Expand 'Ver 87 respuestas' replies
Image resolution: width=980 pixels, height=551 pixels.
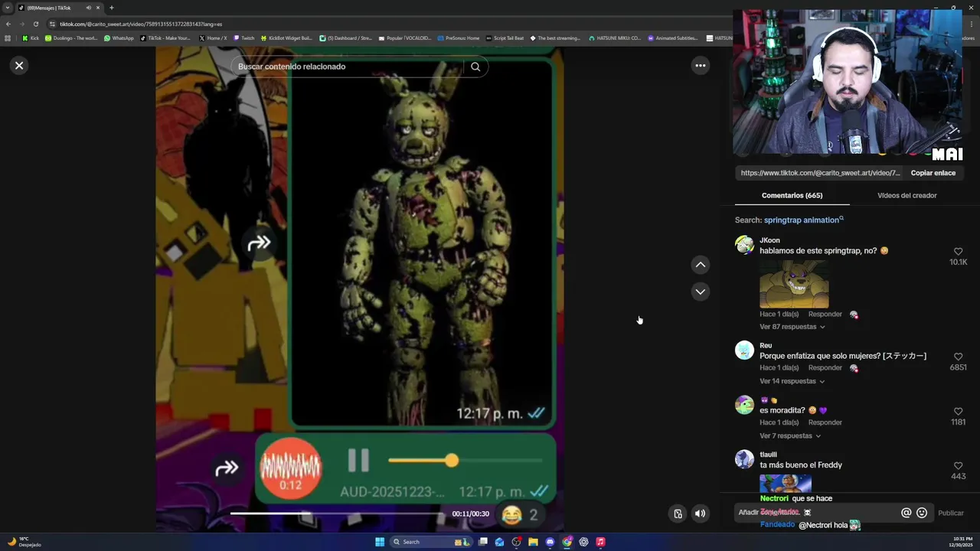pos(792,327)
